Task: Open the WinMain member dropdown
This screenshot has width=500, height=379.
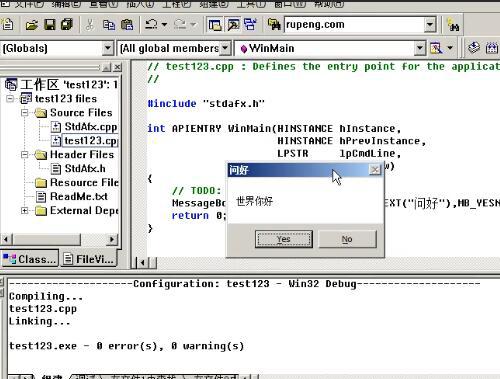Action: (420, 49)
